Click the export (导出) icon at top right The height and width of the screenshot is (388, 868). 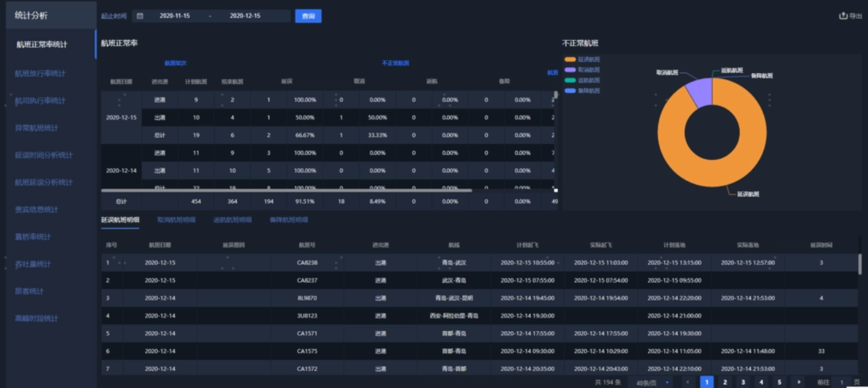(843, 16)
